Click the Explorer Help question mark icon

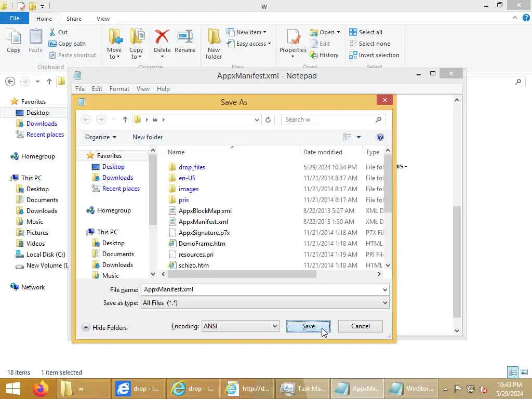pyautogui.click(x=526, y=18)
